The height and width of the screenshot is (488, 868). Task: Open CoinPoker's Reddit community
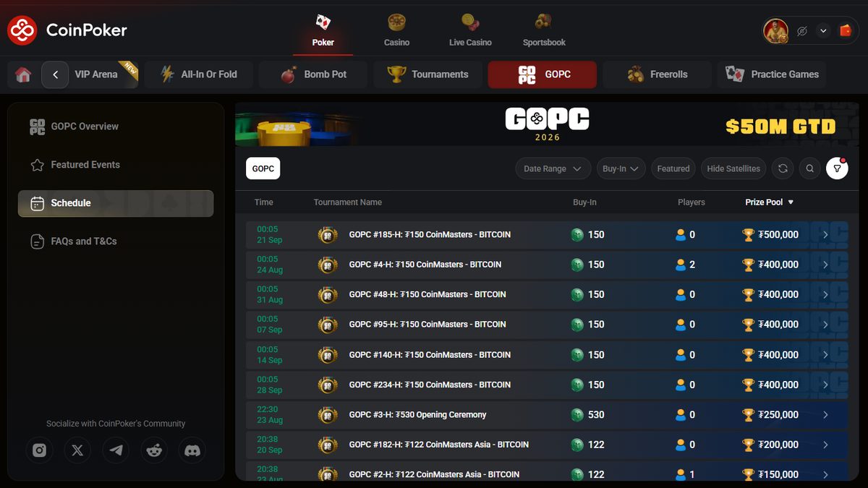(x=154, y=450)
